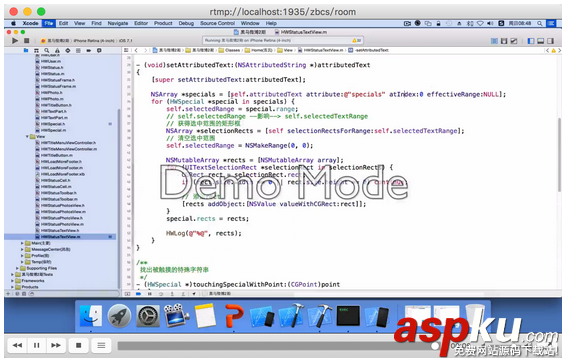
Task: Toggle the Debug area visibility
Action: (541, 41)
